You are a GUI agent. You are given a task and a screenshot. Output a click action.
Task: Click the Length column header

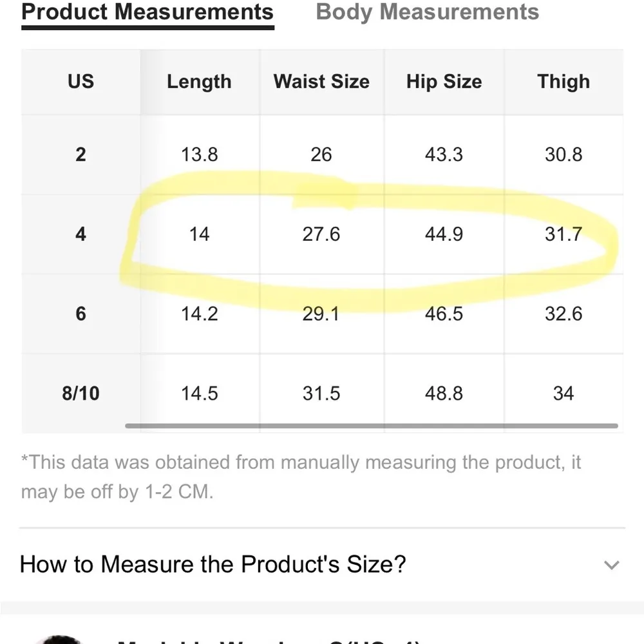(199, 82)
